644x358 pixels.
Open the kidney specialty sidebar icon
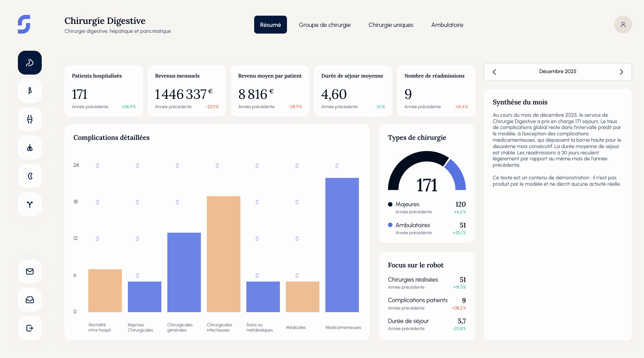click(30, 176)
